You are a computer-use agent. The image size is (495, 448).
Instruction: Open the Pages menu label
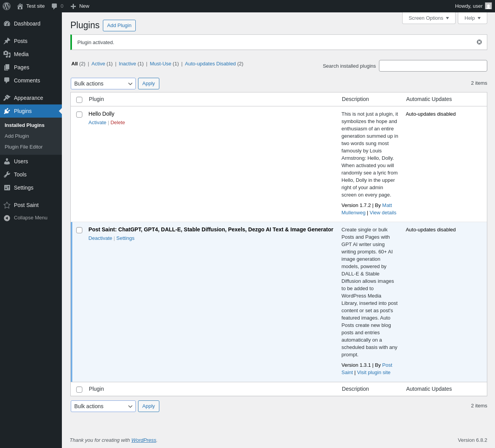(x=22, y=67)
